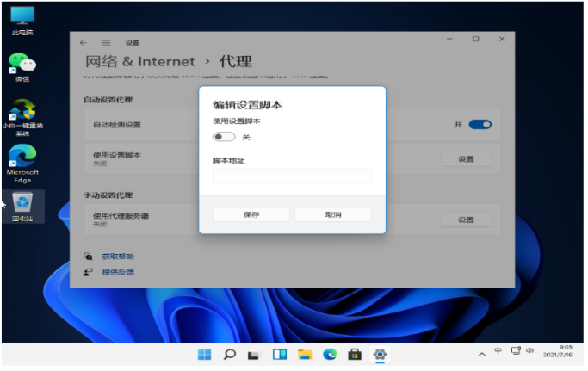The image size is (588, 371).
Task: Cancel the dialog with 取消
Action: point(335,215)
